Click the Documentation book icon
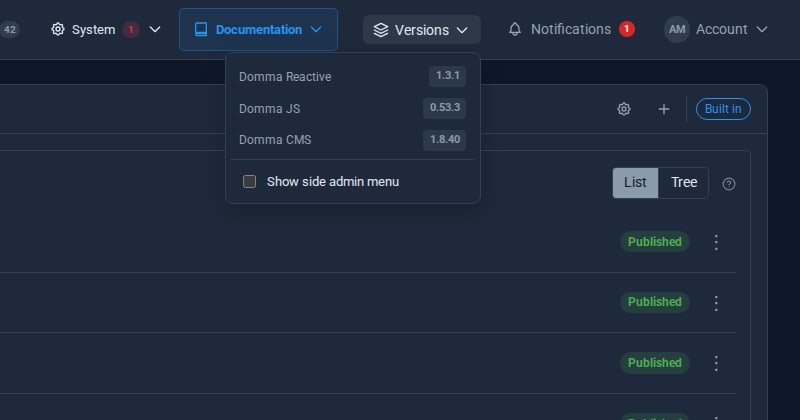 click(201, 30)
